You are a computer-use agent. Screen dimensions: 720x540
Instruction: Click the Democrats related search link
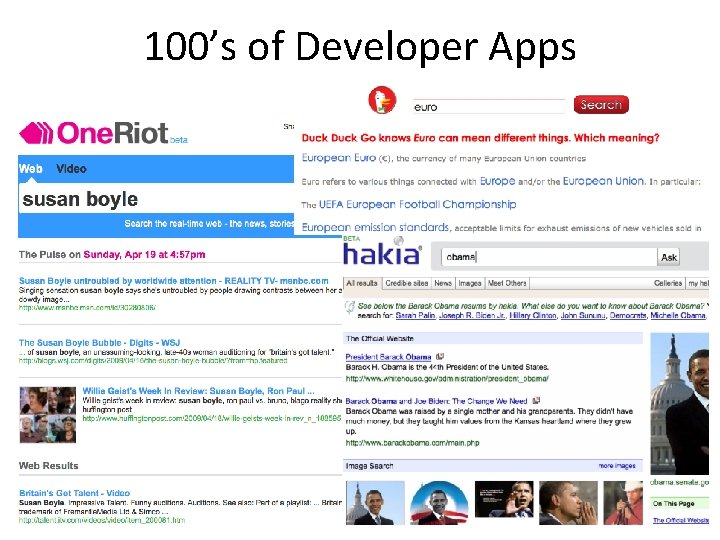pos(628,315)
